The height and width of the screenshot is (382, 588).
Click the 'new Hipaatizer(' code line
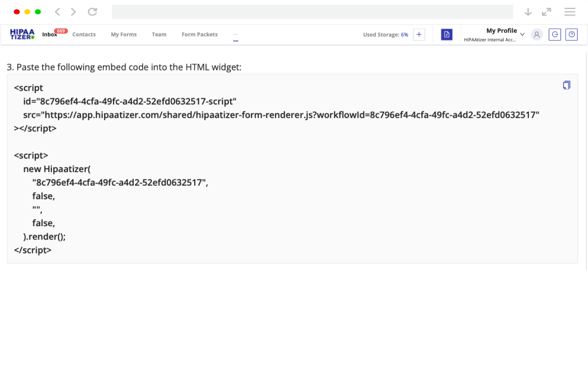coord(57,169)
